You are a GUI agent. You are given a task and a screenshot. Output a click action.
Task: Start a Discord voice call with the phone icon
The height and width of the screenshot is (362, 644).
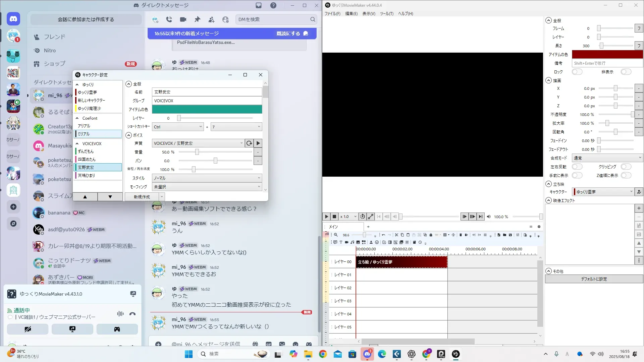[x=169, y=19]
